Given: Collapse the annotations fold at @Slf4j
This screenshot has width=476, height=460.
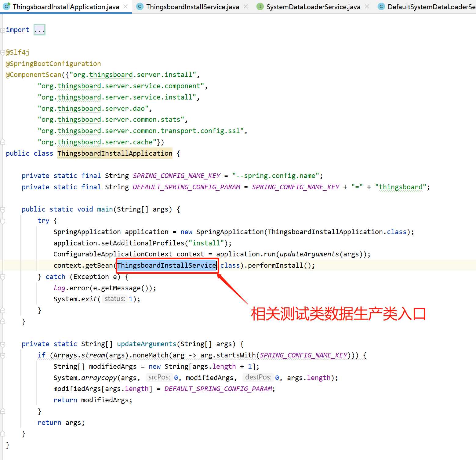Looking at the screenshot, I should [3, 52].
